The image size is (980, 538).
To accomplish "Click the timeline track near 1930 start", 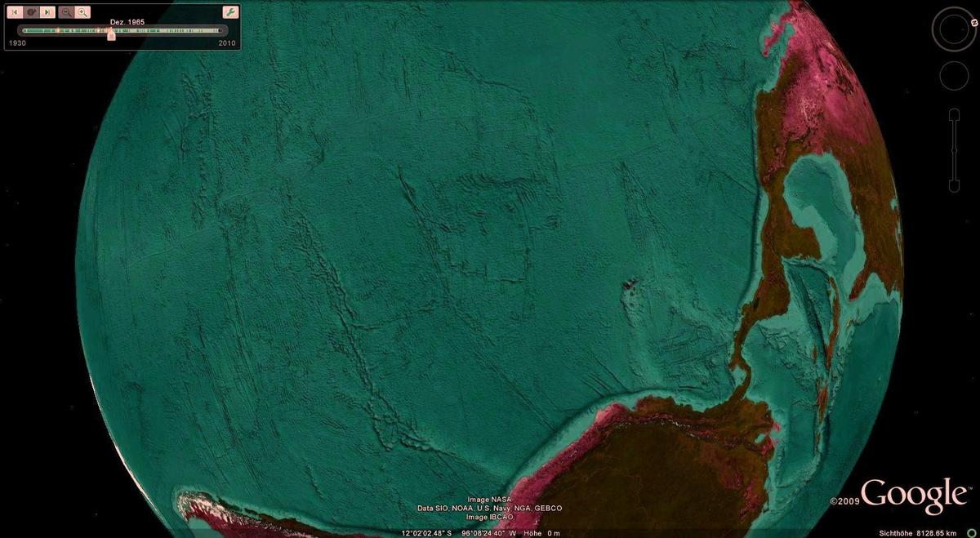I will tap(27, 31).
